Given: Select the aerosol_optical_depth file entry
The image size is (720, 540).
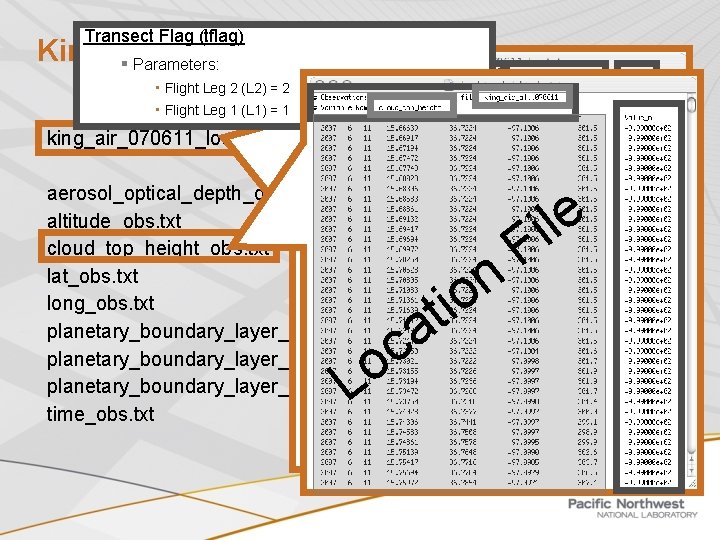Looking at the screenshot, I should click(x=156, y=194).
